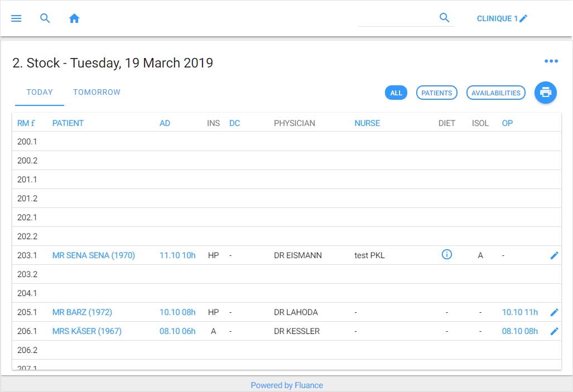573x392 pixels.
Task: Edit the MRS KÄSER row
Action: [x=553, y=331]
